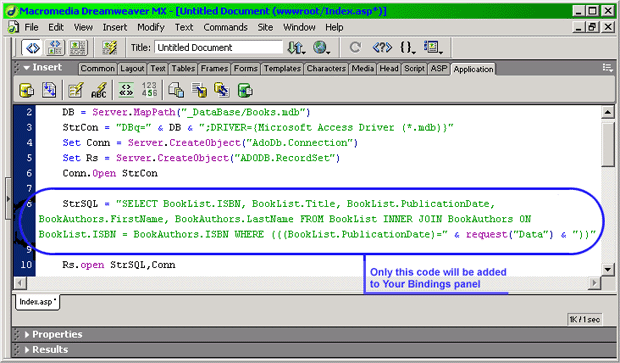This screenshot has width=620, height=363.
Task: Switch to the Text insert tab
Action: 158,69
